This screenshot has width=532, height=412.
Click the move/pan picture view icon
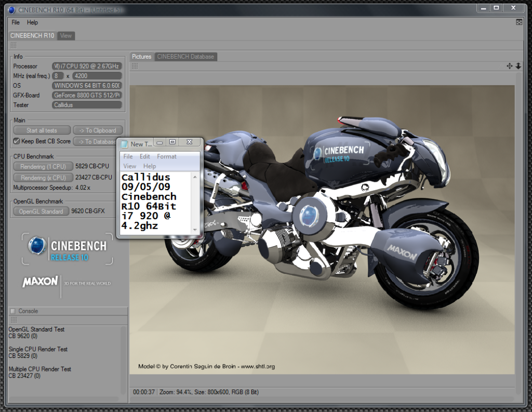click(x=510, y=66)
